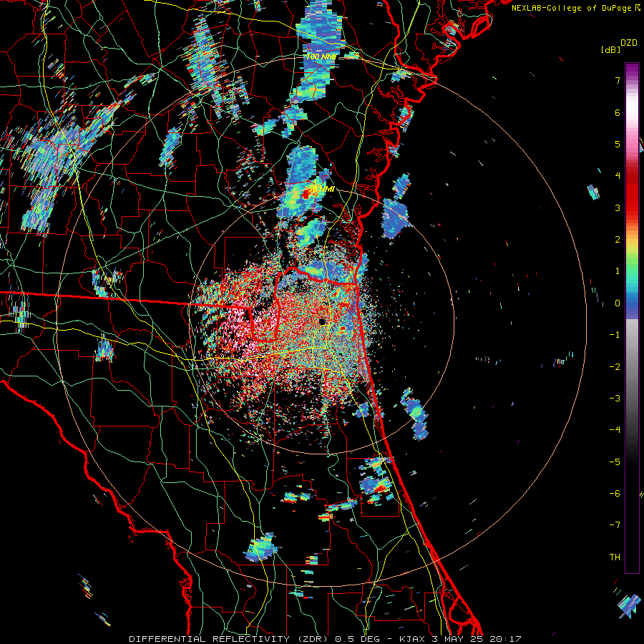Click the 5 dB scale value

point(618,144)
